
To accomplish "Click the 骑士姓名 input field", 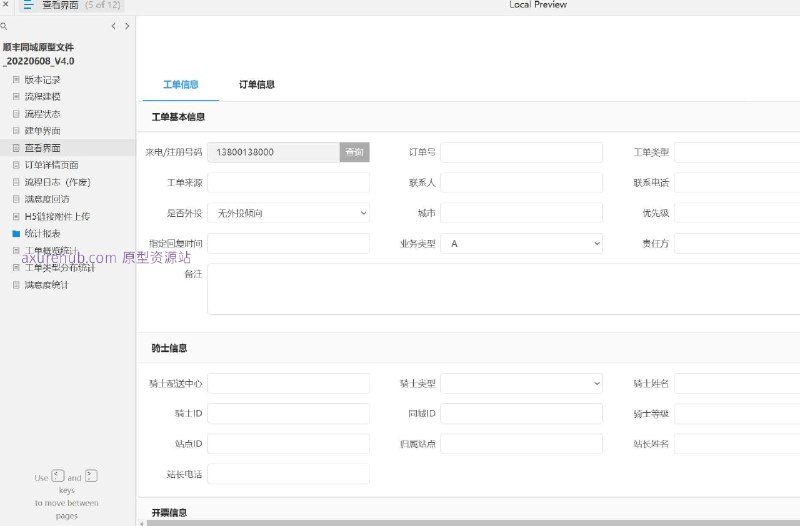I will coord(737,384).
